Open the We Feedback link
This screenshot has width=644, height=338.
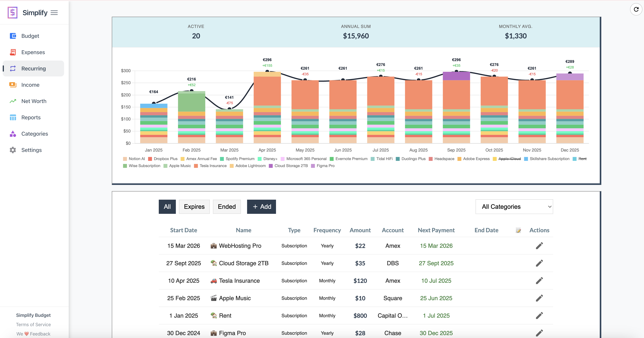pyautogui.click(x=33, y=334)
